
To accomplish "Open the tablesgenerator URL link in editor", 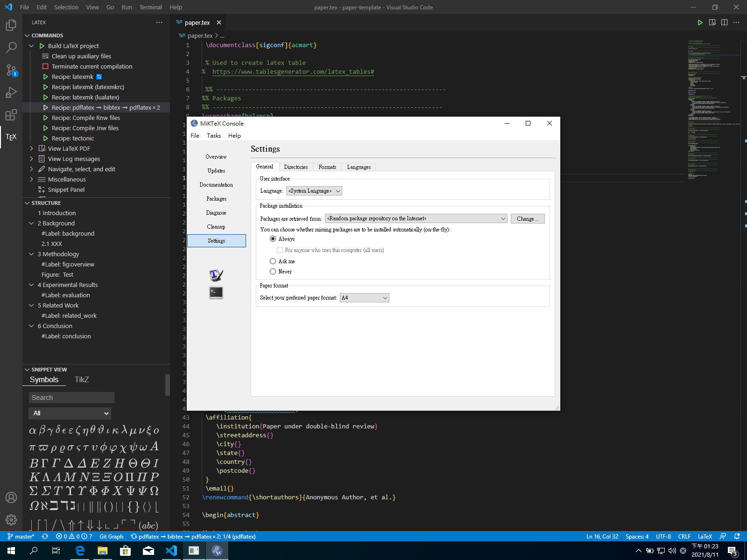I will 293,72.
